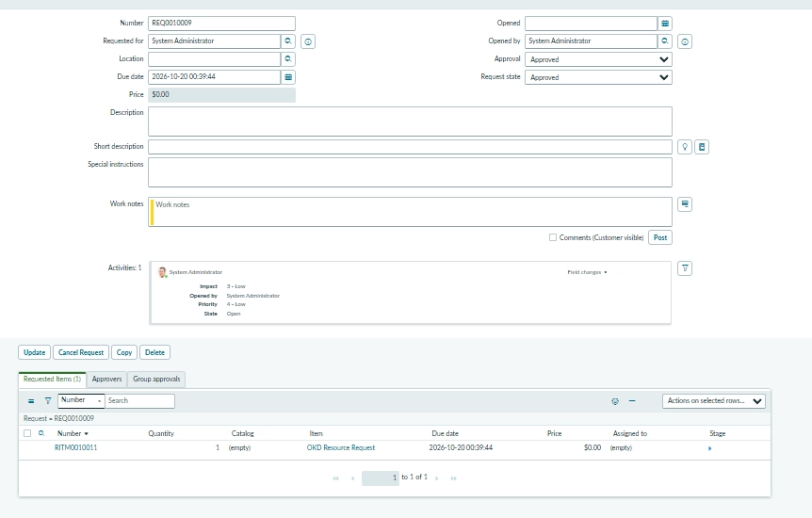The width and height of the screenshot is (812, 518).
Task: Click column search magnifier icon in header
Action: (41, 433)
